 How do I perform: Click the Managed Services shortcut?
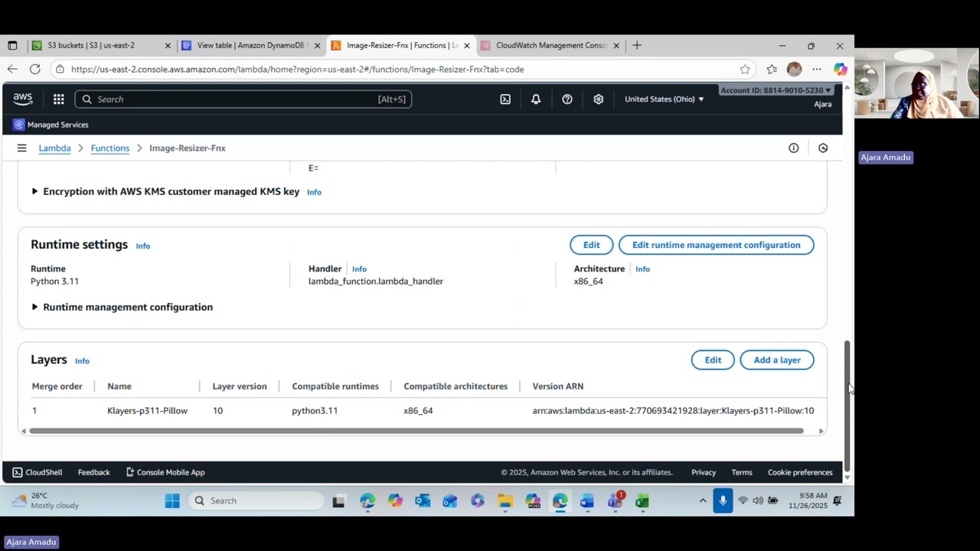coord(51,125)
